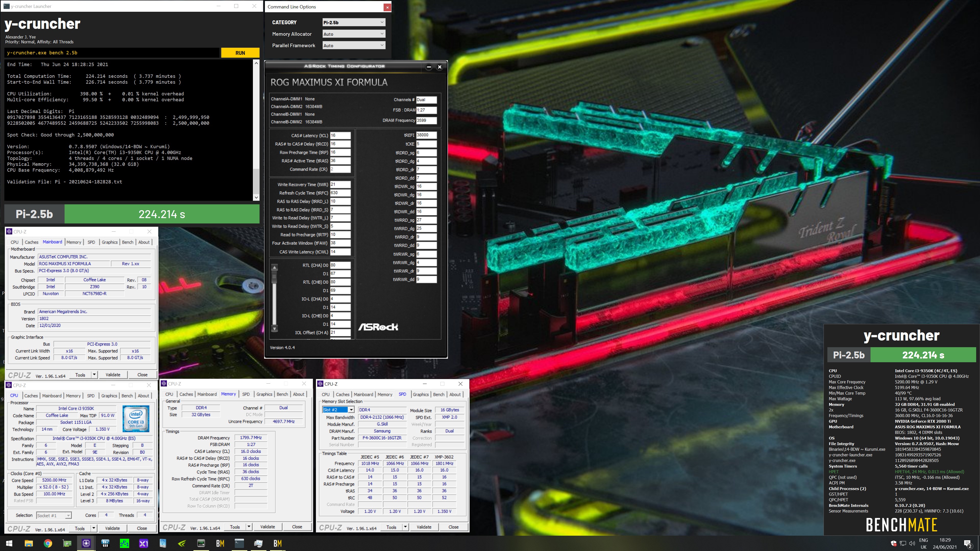
Task: Open the Bench tab in CPU-Z CPU window
Action: [x=127, y=395]
